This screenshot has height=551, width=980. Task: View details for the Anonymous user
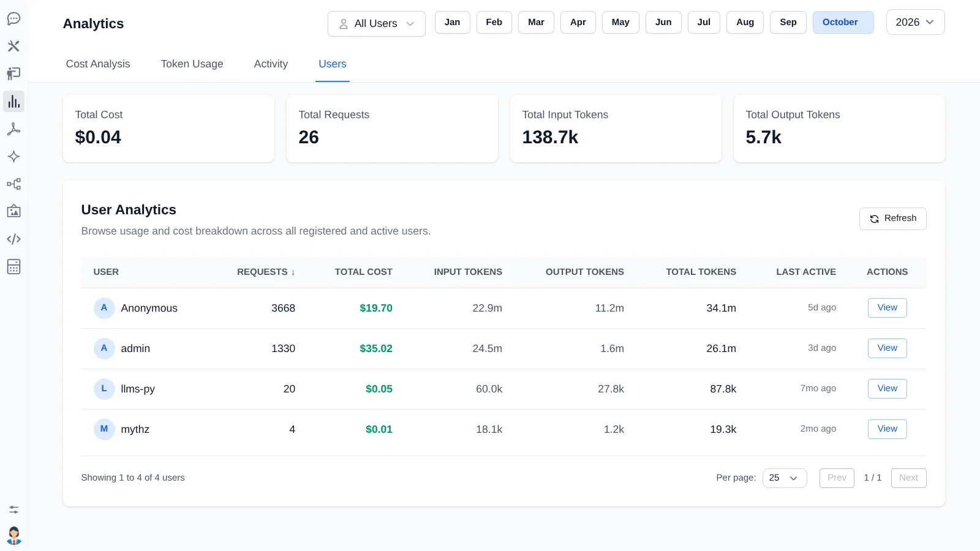click(887, 308)
